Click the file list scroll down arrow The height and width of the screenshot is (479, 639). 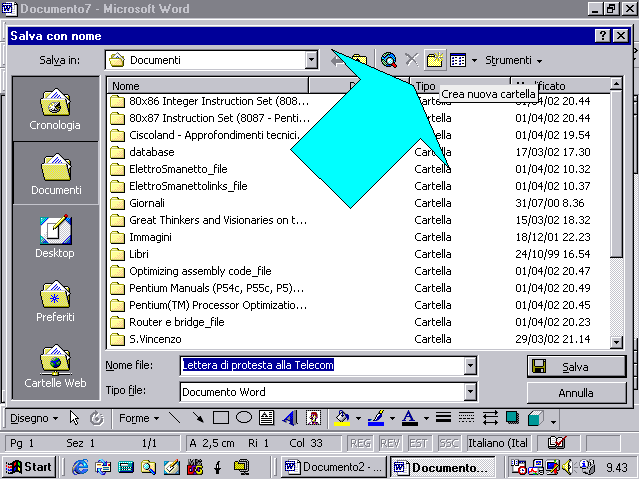pyautogui.click(x=616, y=342)
